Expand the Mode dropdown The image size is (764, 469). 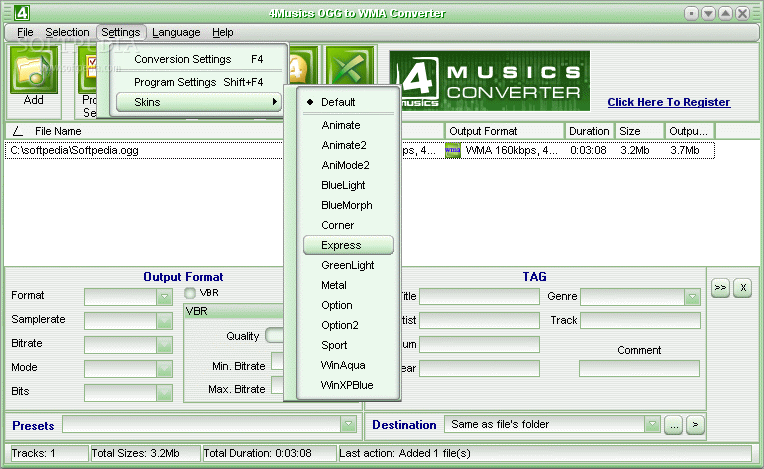165,369
